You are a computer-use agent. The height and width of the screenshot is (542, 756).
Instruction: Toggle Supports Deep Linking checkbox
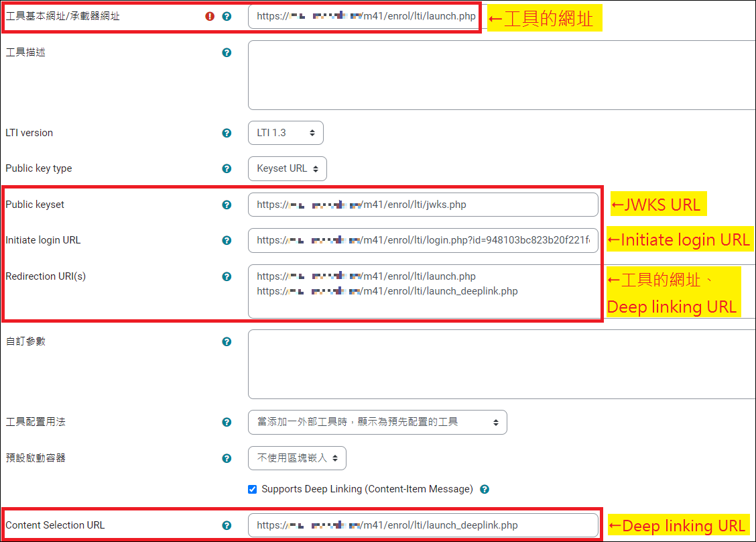(252, 490)
